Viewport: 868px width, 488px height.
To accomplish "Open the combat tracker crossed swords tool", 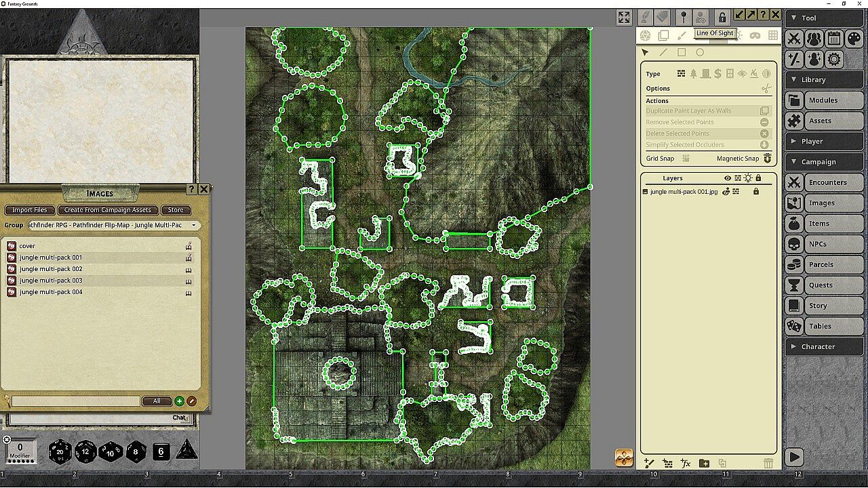I will point(794,39).
